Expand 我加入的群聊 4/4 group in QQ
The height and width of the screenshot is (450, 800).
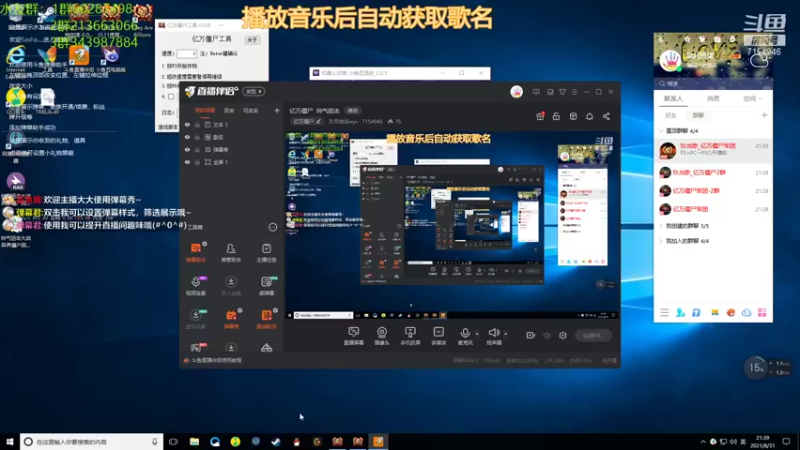(x=661, y=241)
